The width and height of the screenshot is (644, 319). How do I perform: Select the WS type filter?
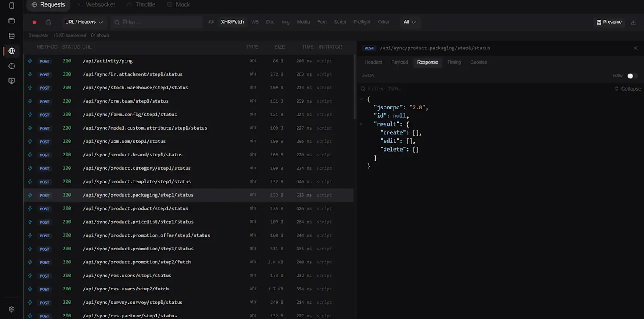click(x=255, y=22)
